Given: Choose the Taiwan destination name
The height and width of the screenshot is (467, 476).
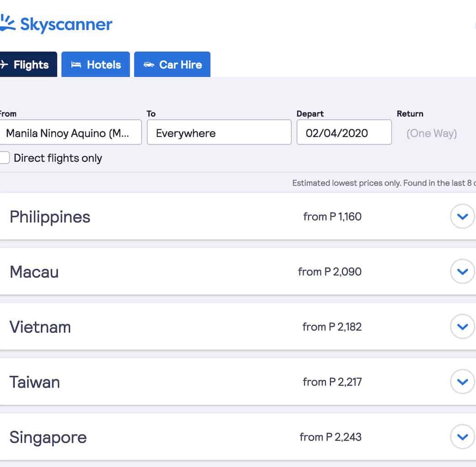Looking at the screenshot, I should pos(35,382).
